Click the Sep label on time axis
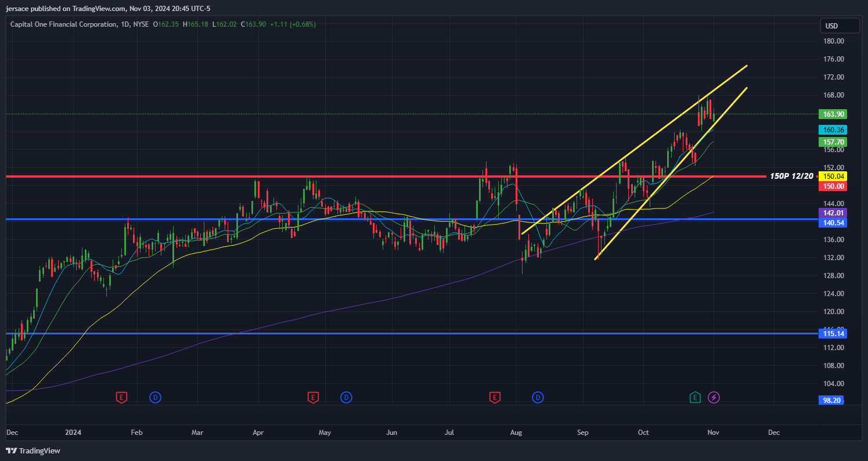The height and width of the screenshot is (461, 868). (x=583, y=433)
